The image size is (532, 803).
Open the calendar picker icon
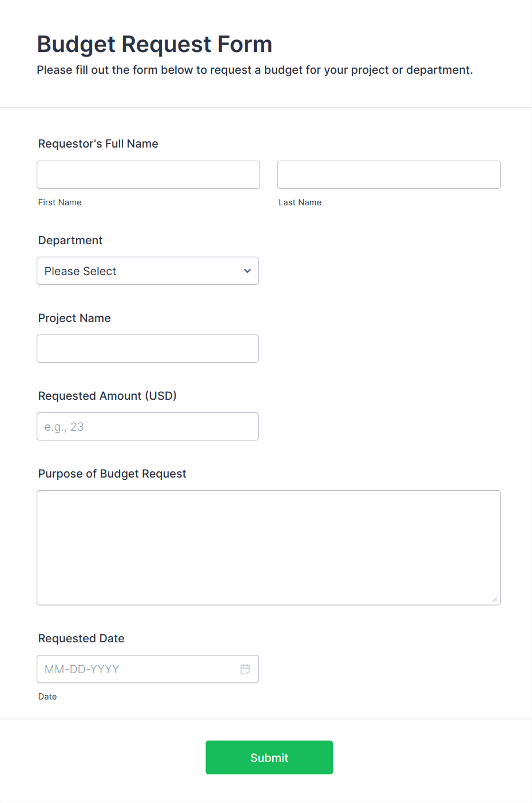tap(245, 669)
